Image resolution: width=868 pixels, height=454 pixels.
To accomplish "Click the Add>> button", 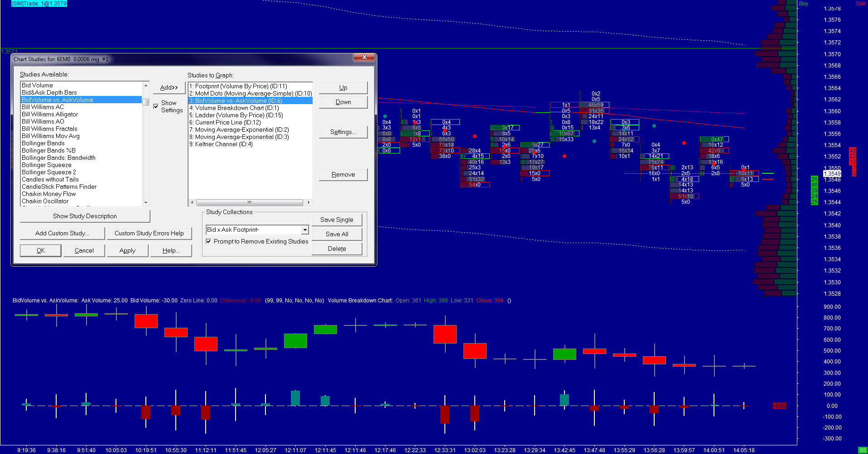I will (x=169, y=87).
